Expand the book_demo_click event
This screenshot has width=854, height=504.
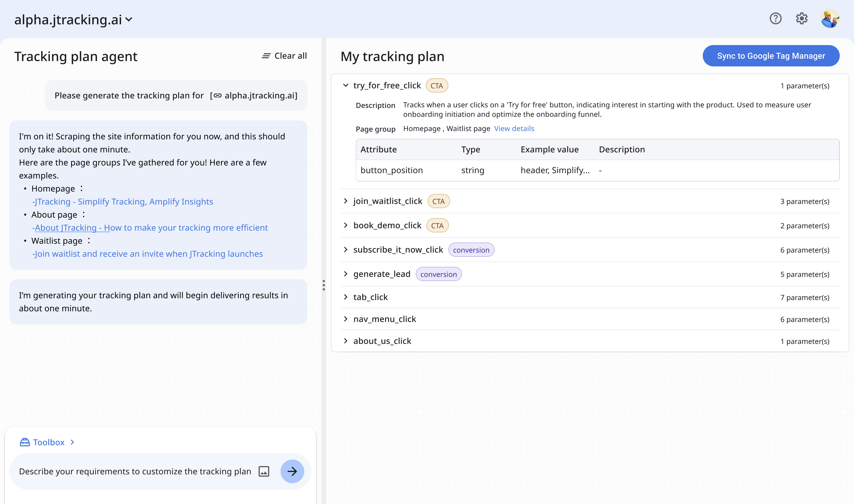[345, 225]
